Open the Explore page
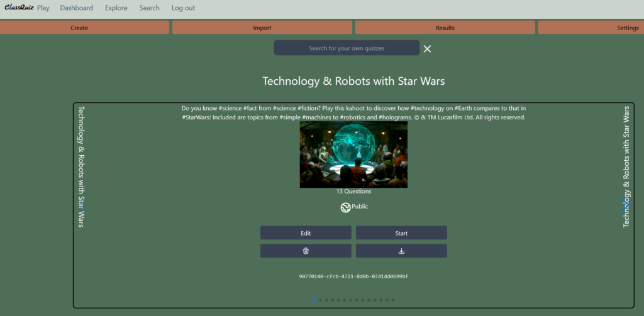The height and width of the screenshot is (316, 644). [116, 8]
